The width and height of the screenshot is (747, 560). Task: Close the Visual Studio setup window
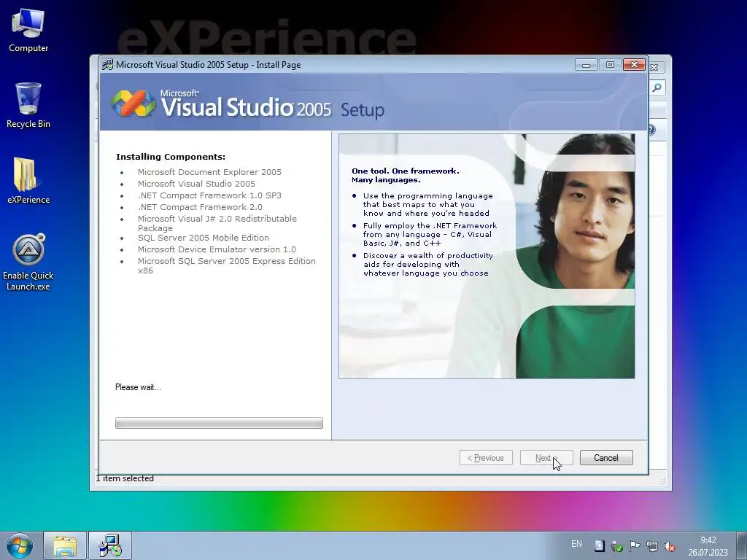pyautogui.click(x=634, y=64)
